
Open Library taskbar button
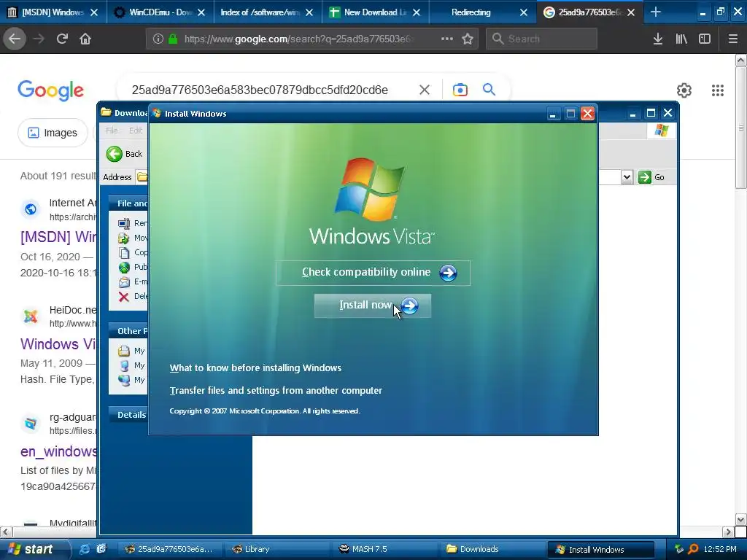click(x=276, y=549)
